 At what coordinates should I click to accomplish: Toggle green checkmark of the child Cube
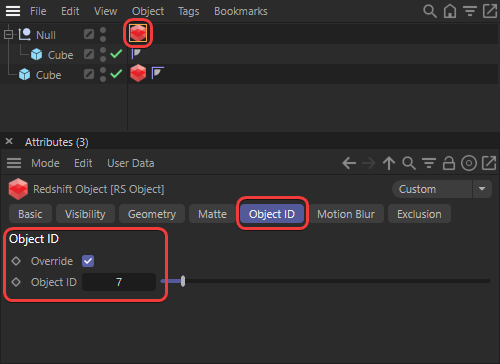point(116,54)
